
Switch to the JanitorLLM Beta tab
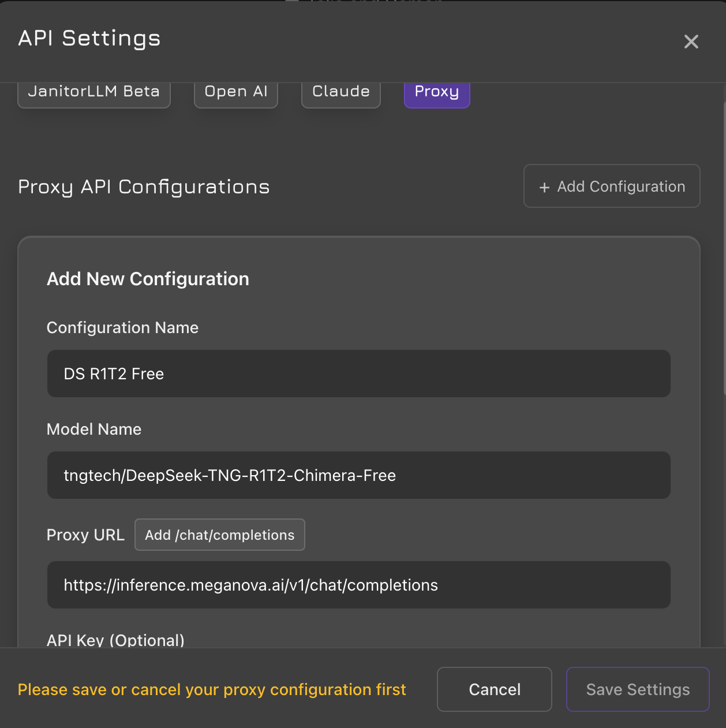point(94,92)
